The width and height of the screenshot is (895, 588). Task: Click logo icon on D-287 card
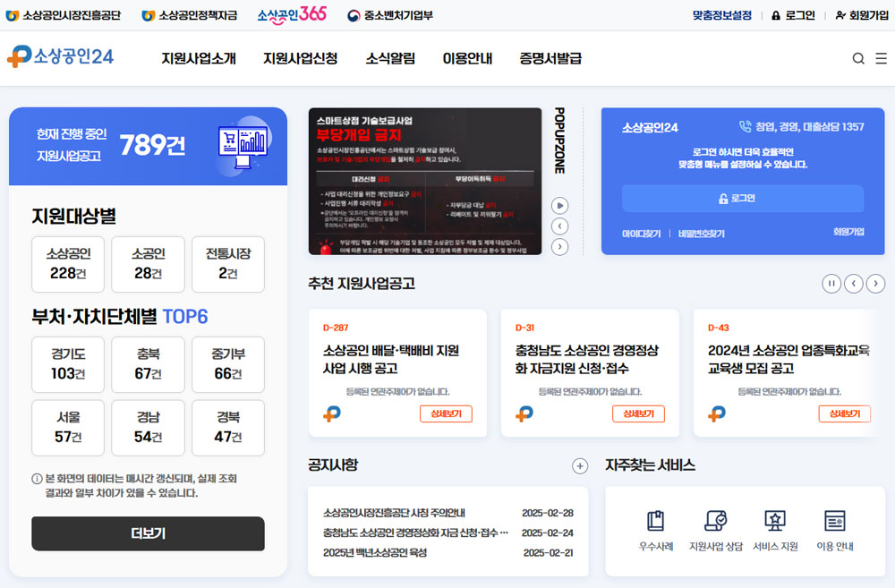[x=332, y=413]
